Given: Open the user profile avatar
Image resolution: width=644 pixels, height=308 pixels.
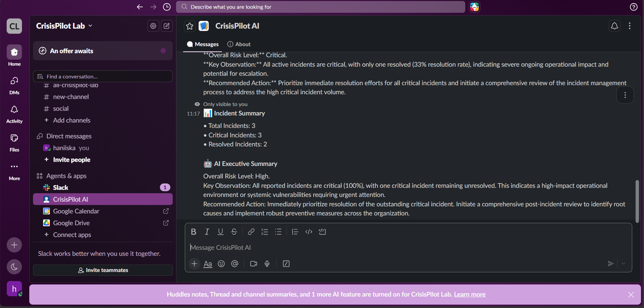Looking at the screenshot, I should coord(14,289).
